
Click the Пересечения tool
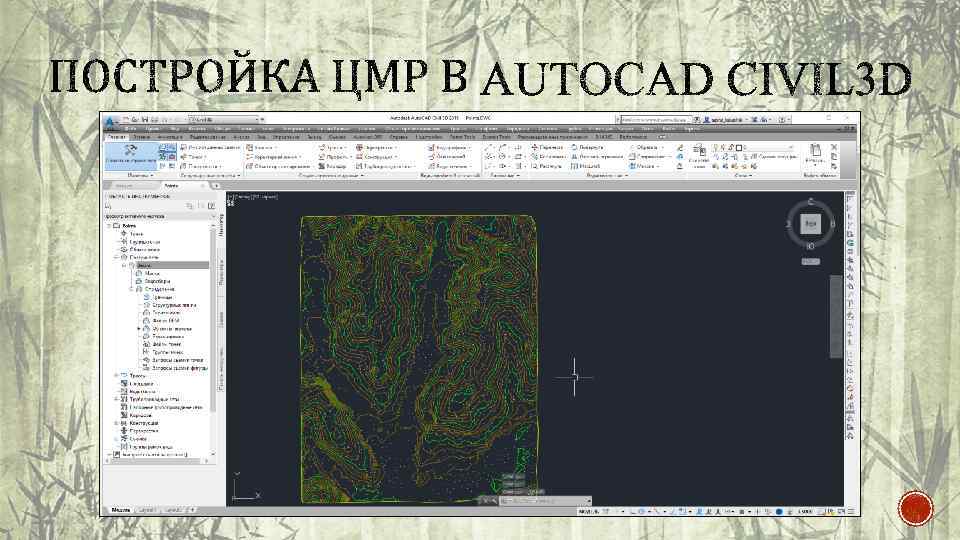point(376,148)
